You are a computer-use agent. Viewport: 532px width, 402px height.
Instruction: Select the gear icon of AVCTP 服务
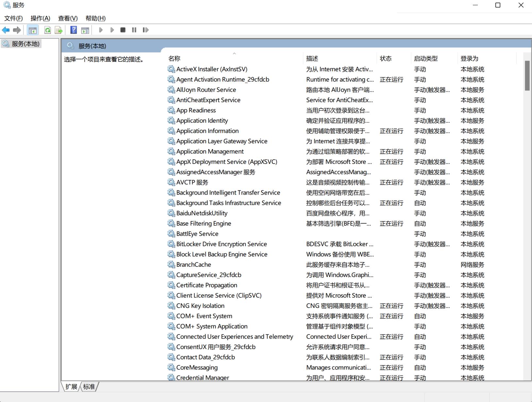(171, 182)
